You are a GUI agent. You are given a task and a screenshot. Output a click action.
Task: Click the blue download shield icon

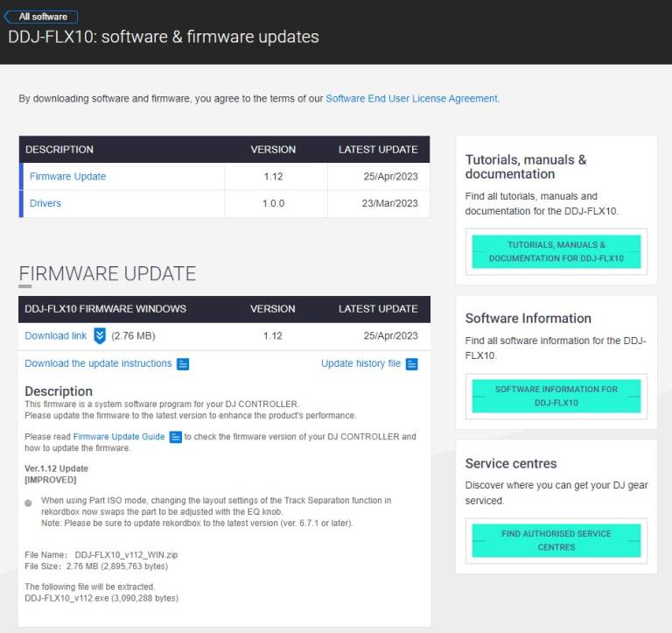(100, 335)
